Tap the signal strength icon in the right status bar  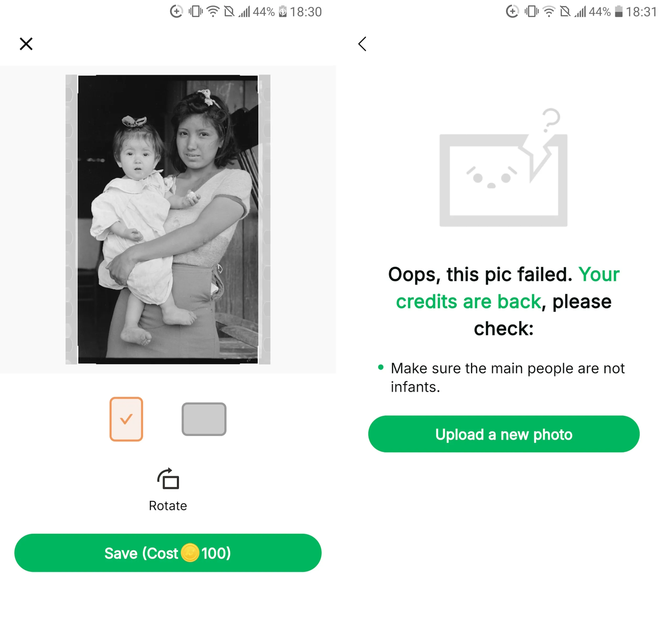[x=581, y=12]
